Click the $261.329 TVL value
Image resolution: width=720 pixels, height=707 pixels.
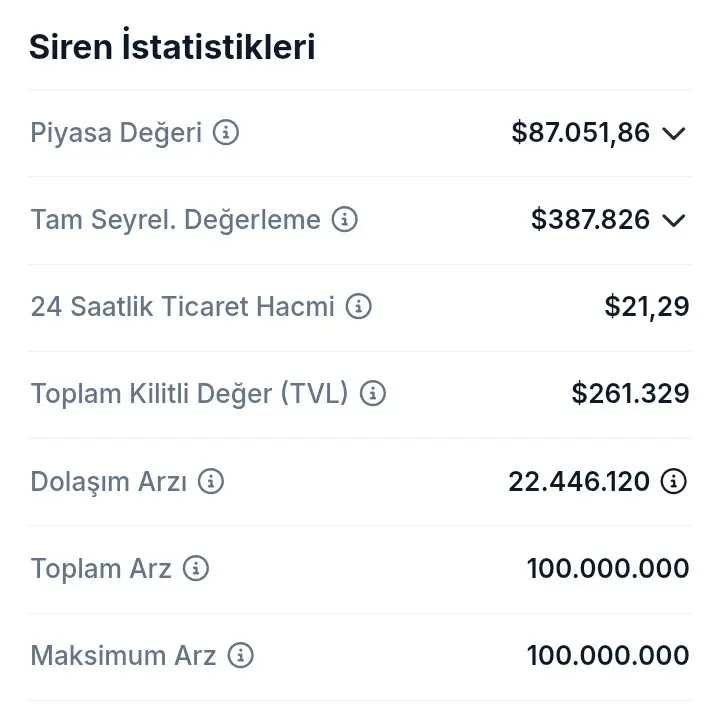click(x=630, y=393)
